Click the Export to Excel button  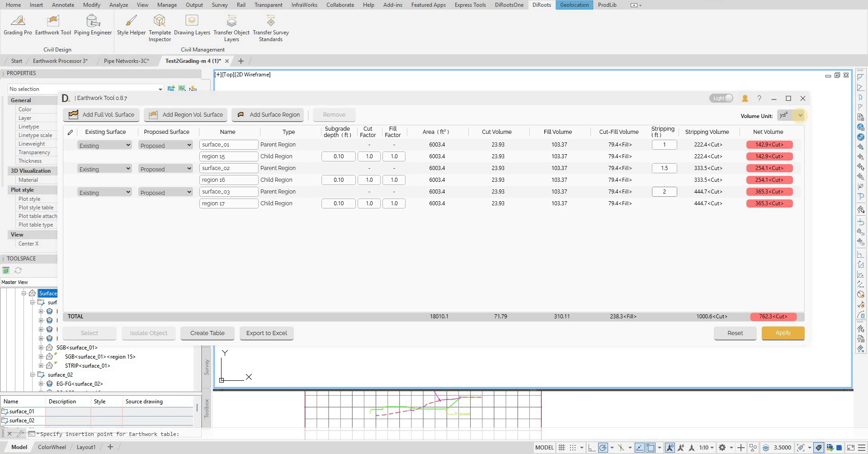266,333
